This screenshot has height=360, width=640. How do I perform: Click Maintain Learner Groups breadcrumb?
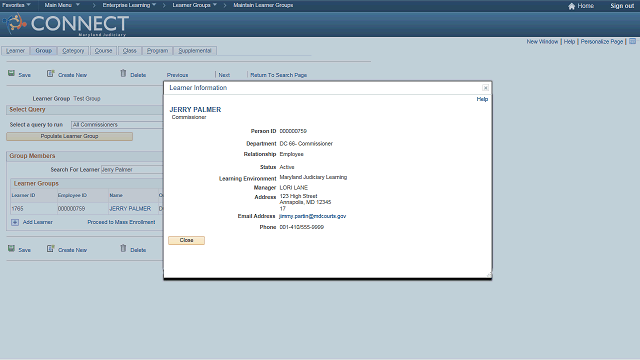(263, 5)
